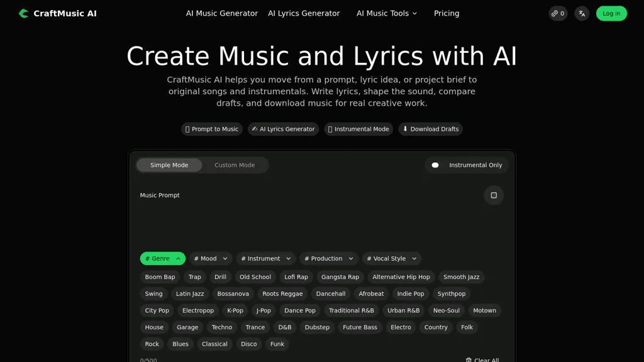The image size is (644, 362).
Task: Select the Dubstep genre tag
Action: pyautogui.click(x=317, y=327)
